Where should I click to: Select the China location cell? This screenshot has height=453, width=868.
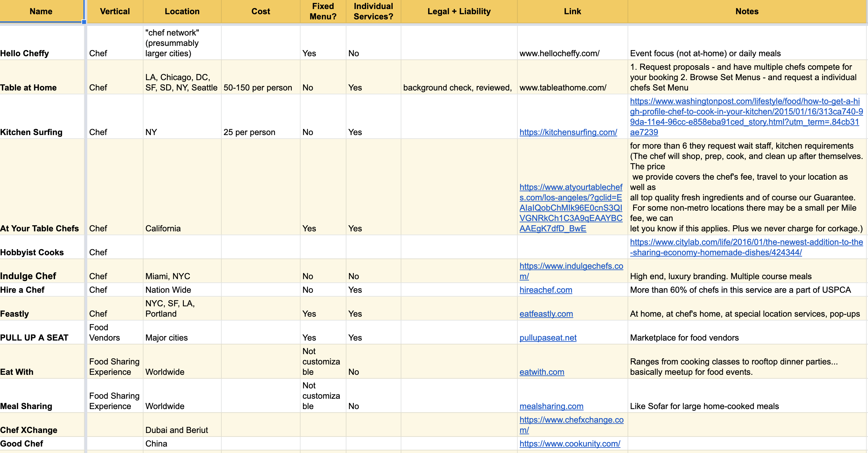182,444
